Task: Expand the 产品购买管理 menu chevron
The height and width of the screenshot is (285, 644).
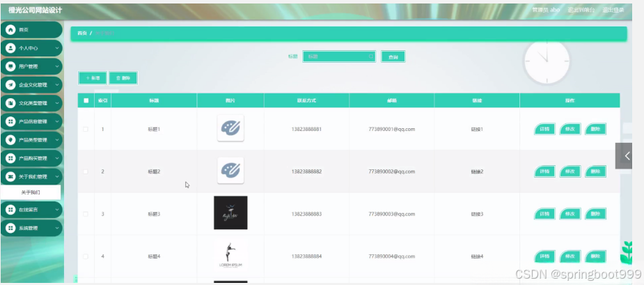Action: (x=56, y=158)
